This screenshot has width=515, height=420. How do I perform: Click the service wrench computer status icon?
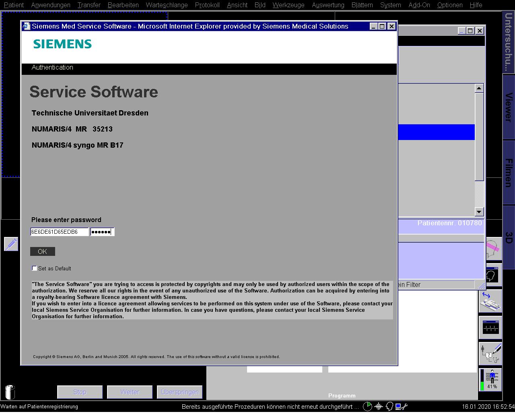tap(401, 407)
